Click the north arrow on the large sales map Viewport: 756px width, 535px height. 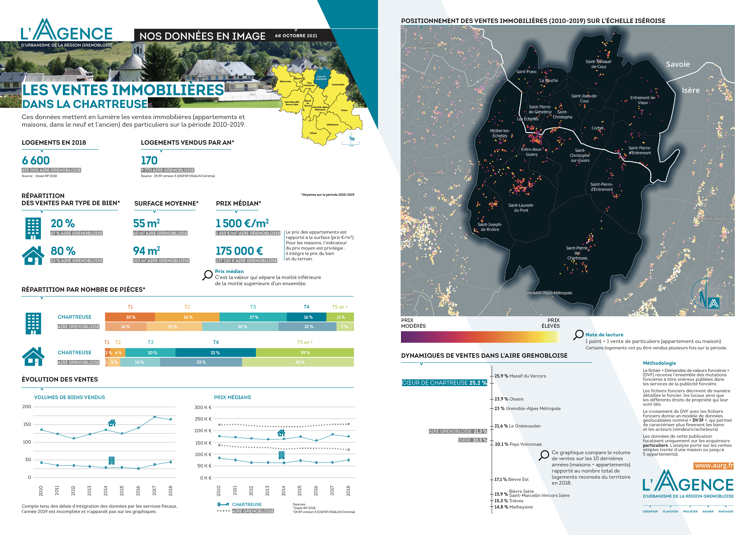coord(705,294)
